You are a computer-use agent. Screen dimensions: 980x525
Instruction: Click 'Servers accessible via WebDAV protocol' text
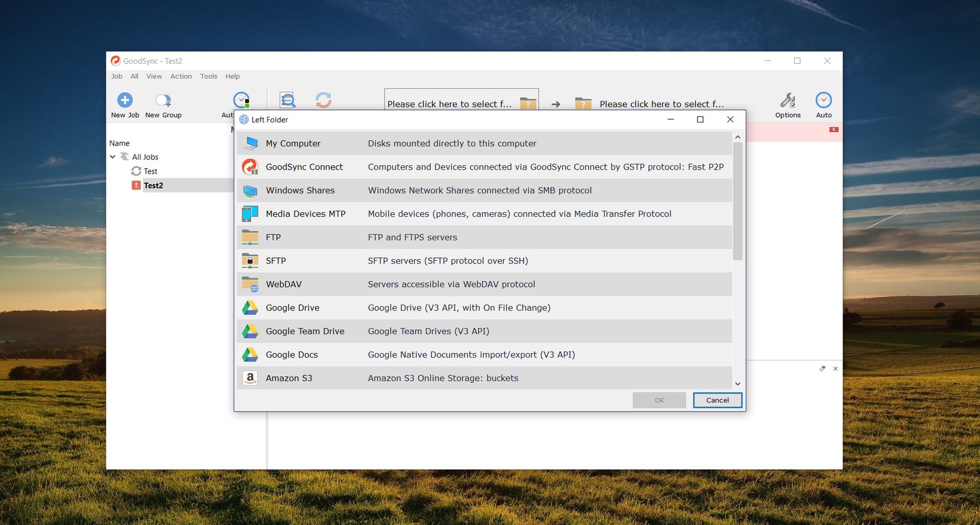pyautogui.click(x=451, y=284)
